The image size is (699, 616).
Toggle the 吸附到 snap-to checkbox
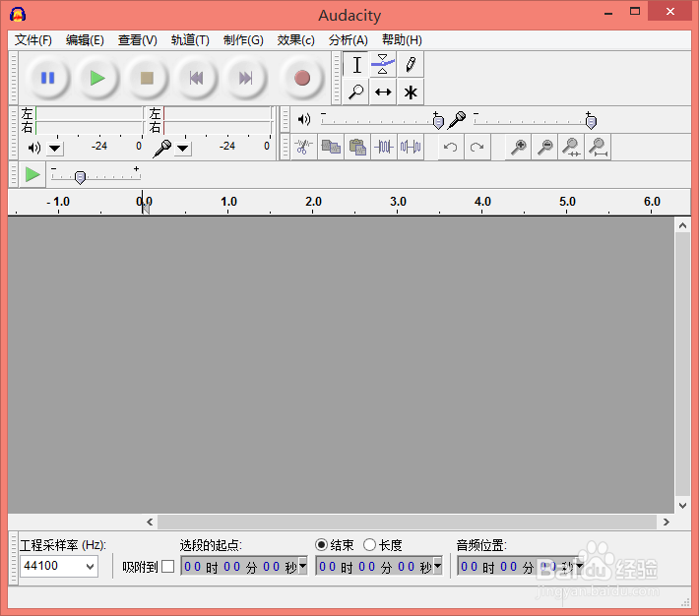(167, 567)
